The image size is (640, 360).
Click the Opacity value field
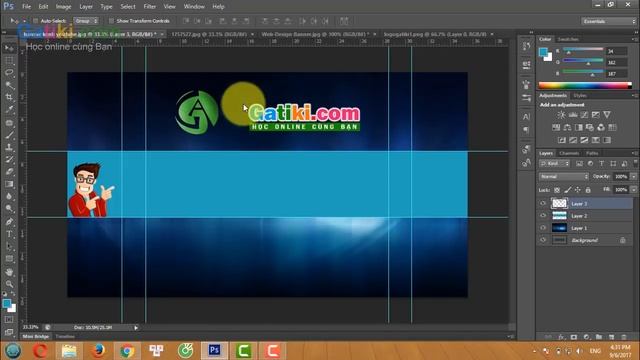click(621, 176)
